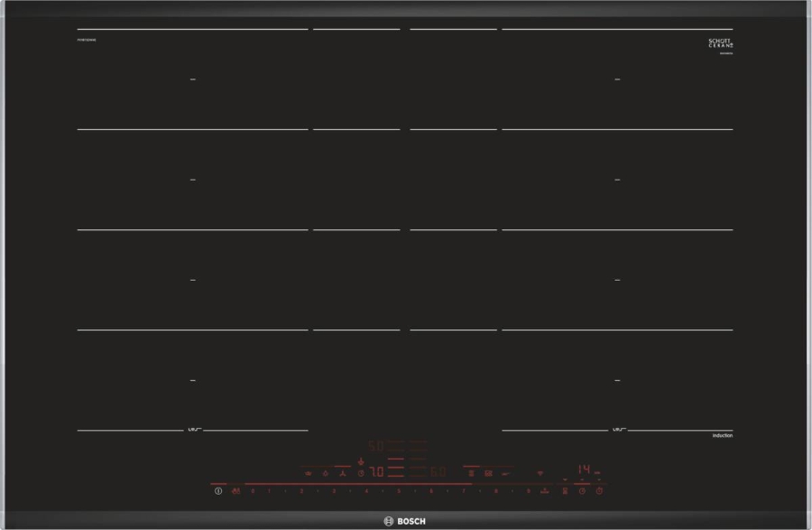
Task: Tap the stopwatch icon at the far right
Action: click(x=599, y=491)
